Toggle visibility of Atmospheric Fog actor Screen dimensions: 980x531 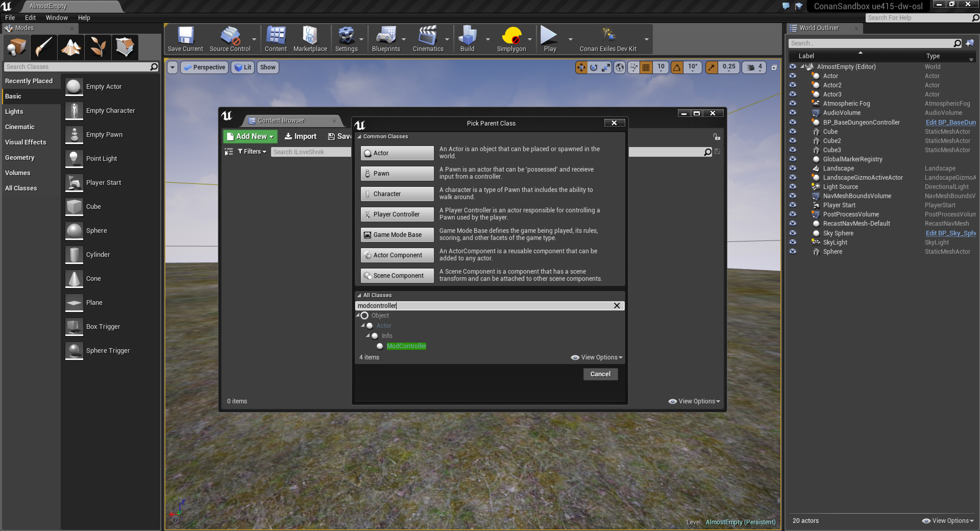(792, 103)
